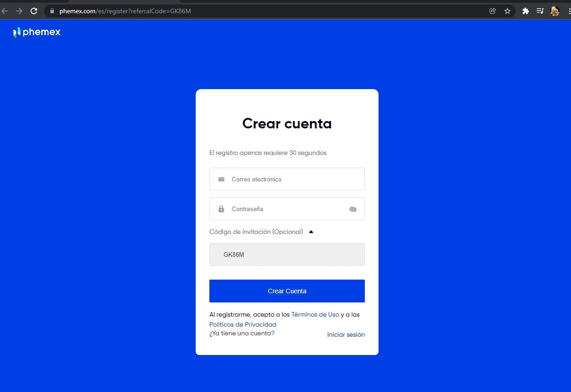This screenshot has width=571, height=392.
Task: Click the 30 segundos registration text
Action: coord(268,153)
